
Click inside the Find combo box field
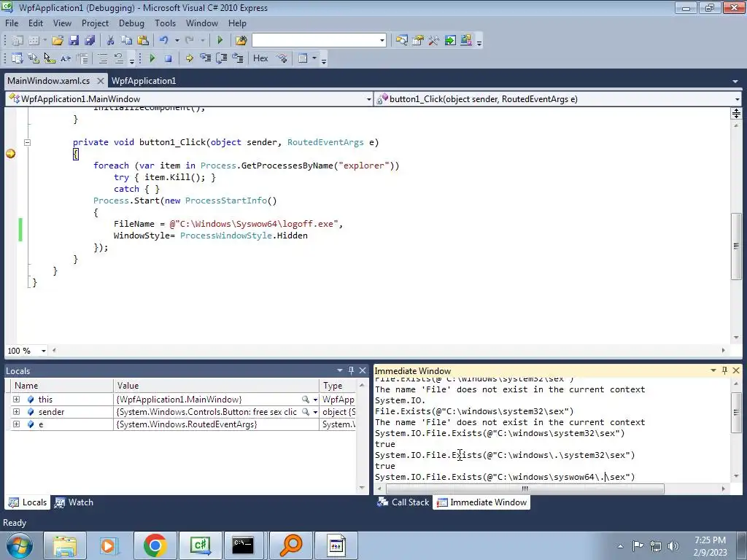tap(315, 41)
